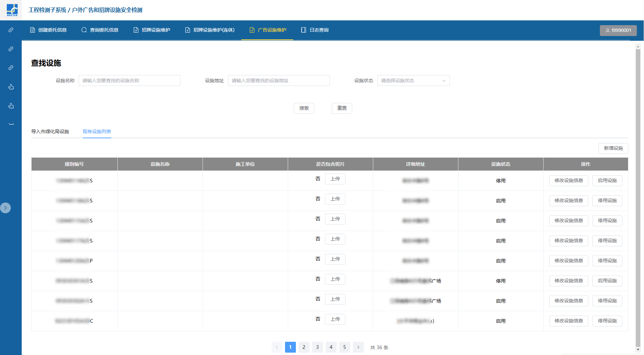Click the 设施名称 input field
This screenshot has width=644, height=355.
coord(129,81)
